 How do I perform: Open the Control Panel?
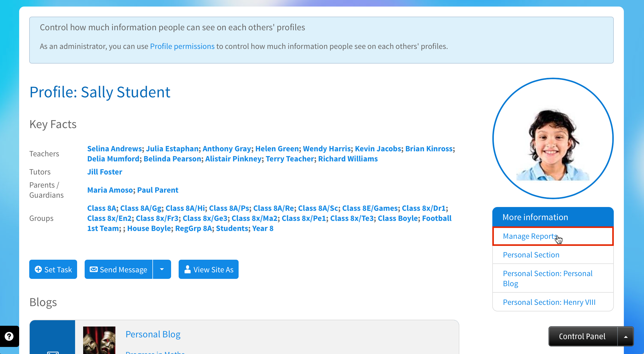tap(582, 336)
